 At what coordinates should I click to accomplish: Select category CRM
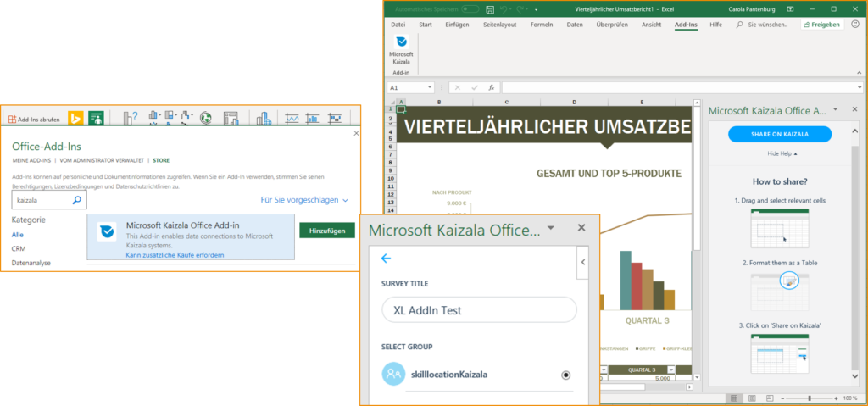click(19, 248)
